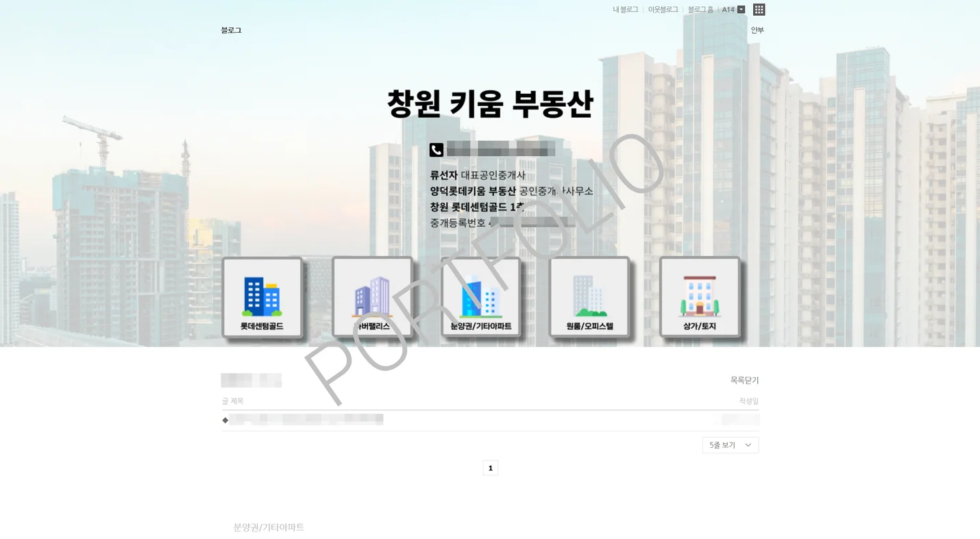
Task: Click the phone icon beside the number
Action: [x=437, y=149]
